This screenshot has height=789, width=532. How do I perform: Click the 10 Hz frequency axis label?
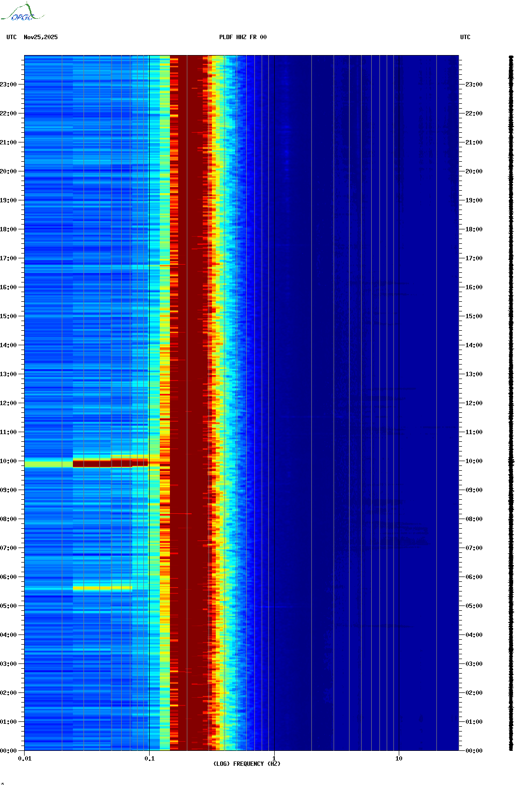(399, 759)
